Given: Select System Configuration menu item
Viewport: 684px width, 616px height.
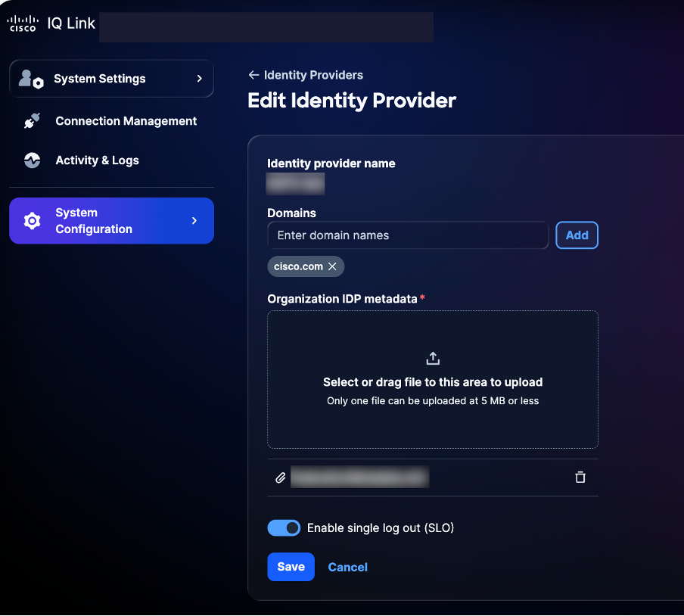Looking at the screenshot, I should pyautogui.click(x=112, y=221).
